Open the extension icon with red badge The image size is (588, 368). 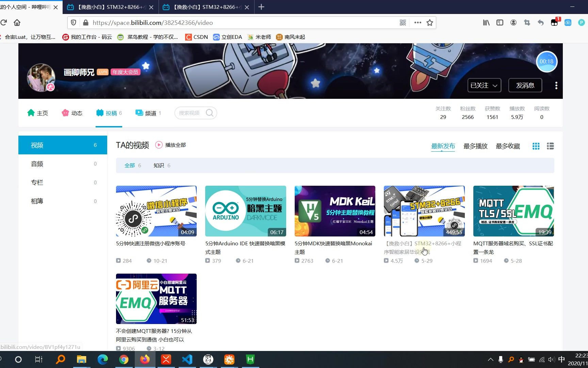pos(555,22)
